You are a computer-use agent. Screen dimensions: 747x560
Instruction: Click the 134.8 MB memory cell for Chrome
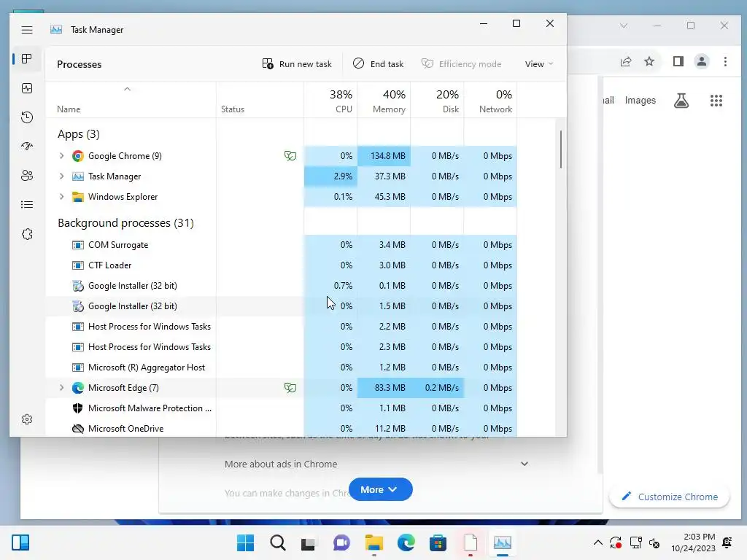pyautogui.click(x=384, y=156)
